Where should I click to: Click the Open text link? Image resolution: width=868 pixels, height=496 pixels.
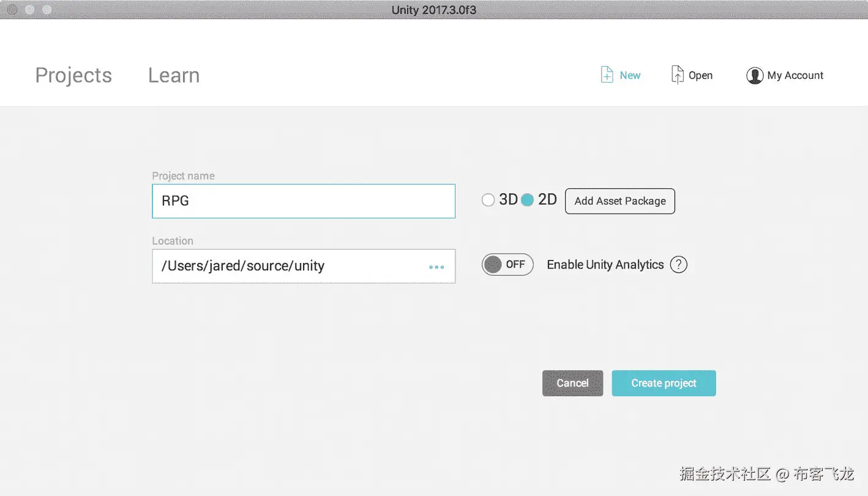click(700, 75)
